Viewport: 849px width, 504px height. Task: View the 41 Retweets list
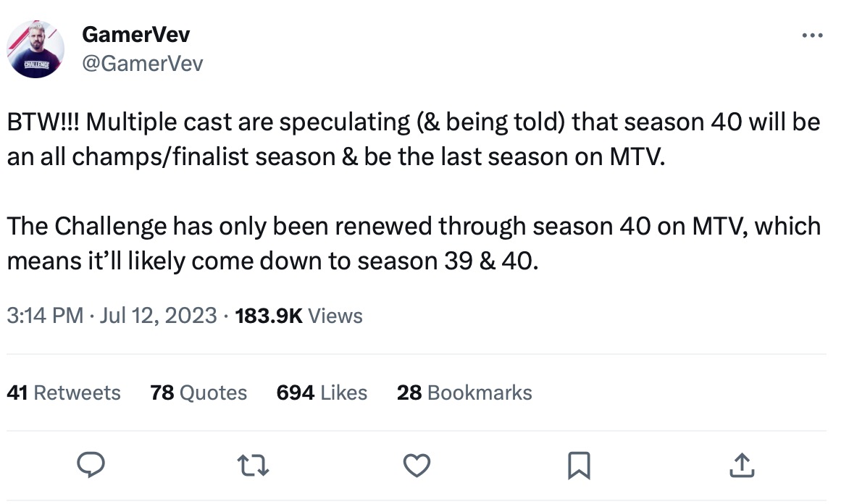coord(64,392)
